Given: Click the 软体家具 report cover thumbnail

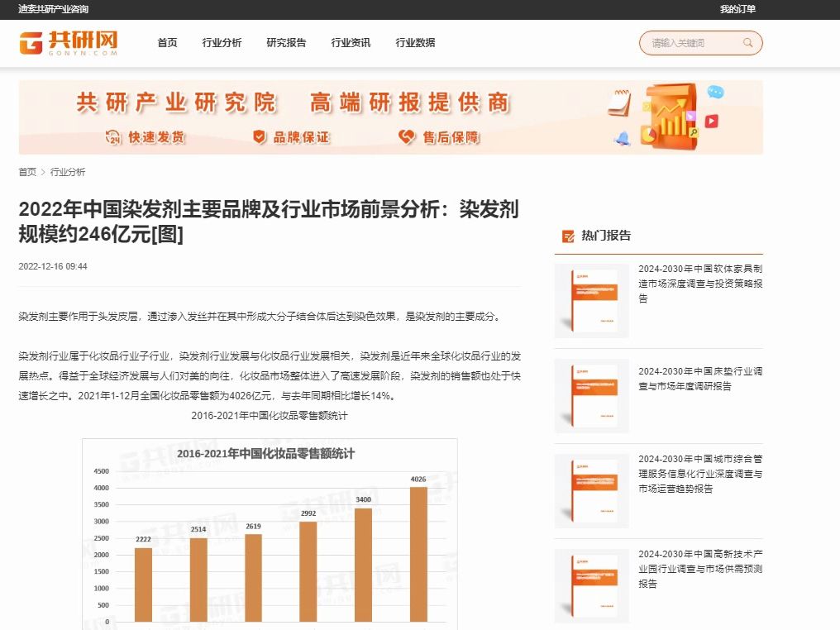Looking at the screenshot, I should (x=591, y=301).
